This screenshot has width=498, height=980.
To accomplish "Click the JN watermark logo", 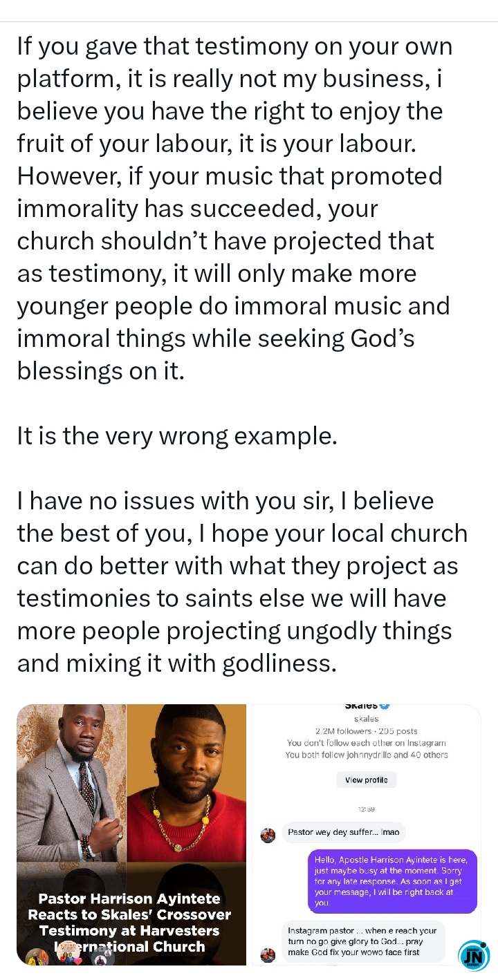I will tap(474, 956).
